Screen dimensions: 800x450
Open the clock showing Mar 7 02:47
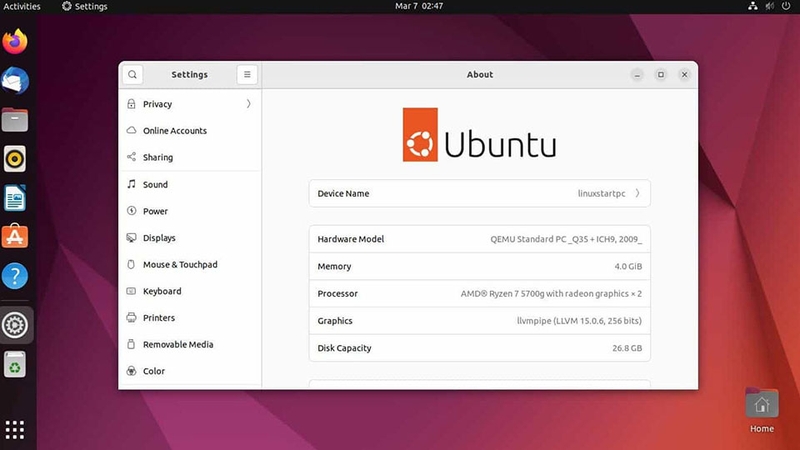coord(419,6)
